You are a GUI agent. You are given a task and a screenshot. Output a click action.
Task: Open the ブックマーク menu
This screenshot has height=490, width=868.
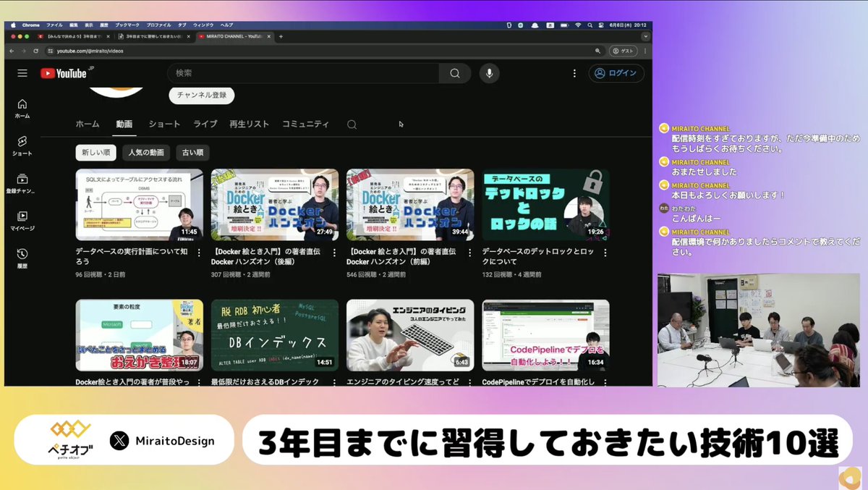[x=127, y=25]
